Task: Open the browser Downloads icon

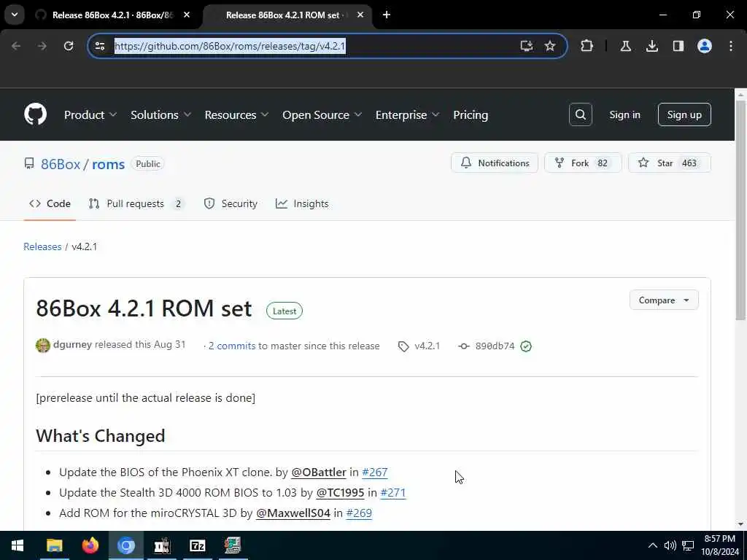Action: point(652,46)
